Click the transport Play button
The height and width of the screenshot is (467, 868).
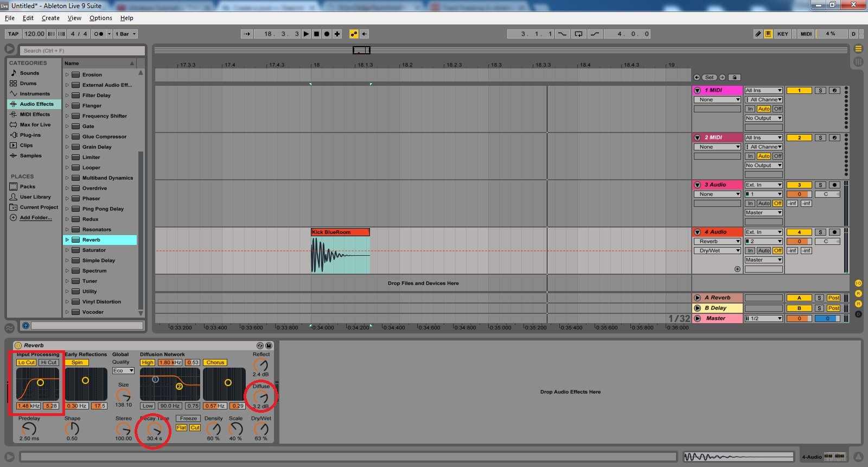307,34
